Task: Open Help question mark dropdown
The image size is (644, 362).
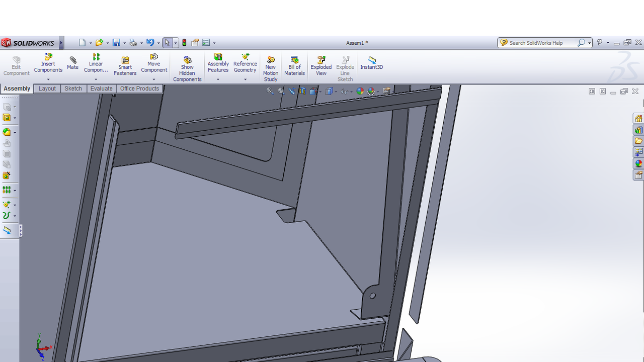Action: tap(608, 43)
